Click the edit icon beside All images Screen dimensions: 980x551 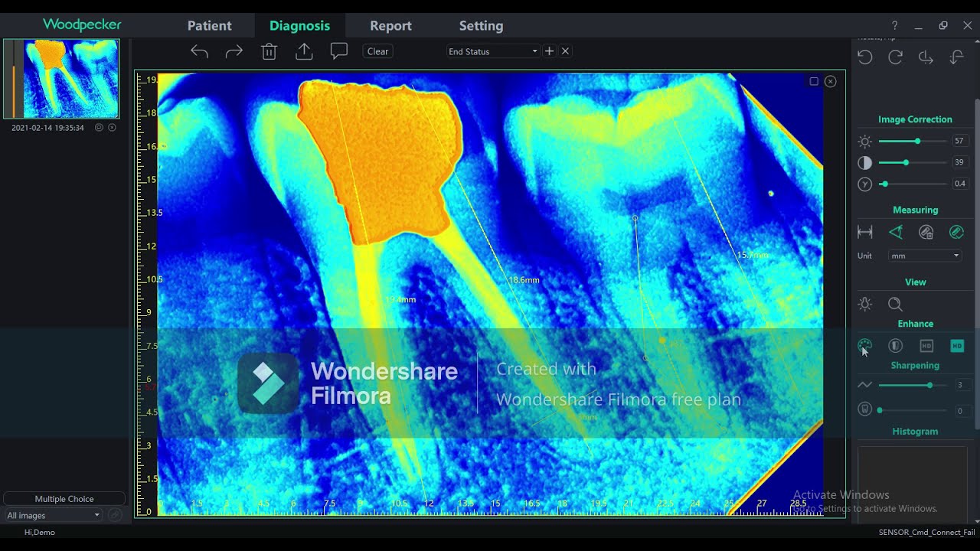pos(115,515)
